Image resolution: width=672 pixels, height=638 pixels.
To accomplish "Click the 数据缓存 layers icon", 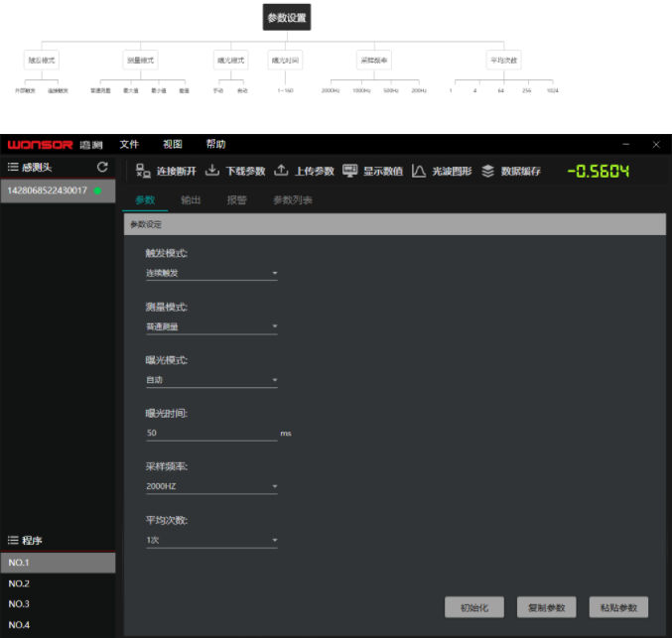I will 487,171.
